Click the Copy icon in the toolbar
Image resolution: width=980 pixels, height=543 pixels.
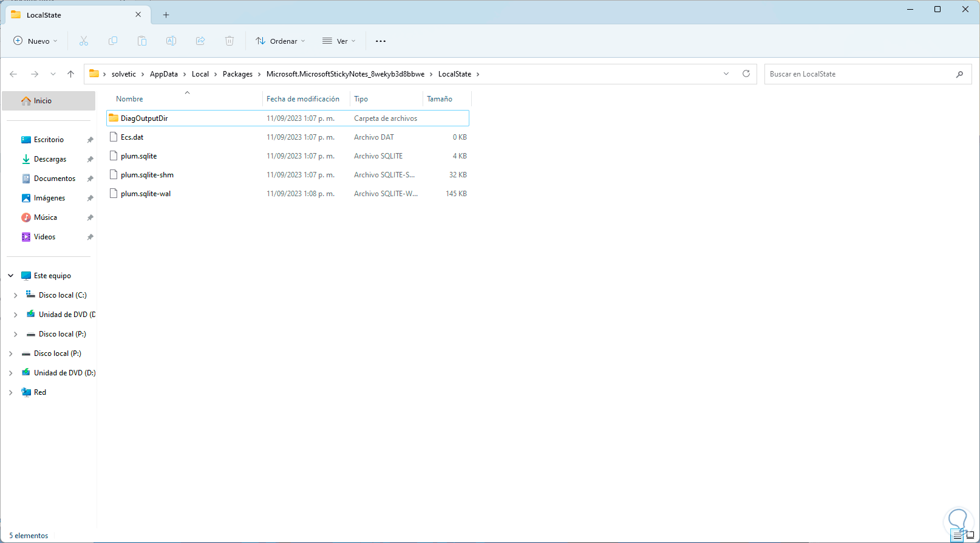point(113,41)
